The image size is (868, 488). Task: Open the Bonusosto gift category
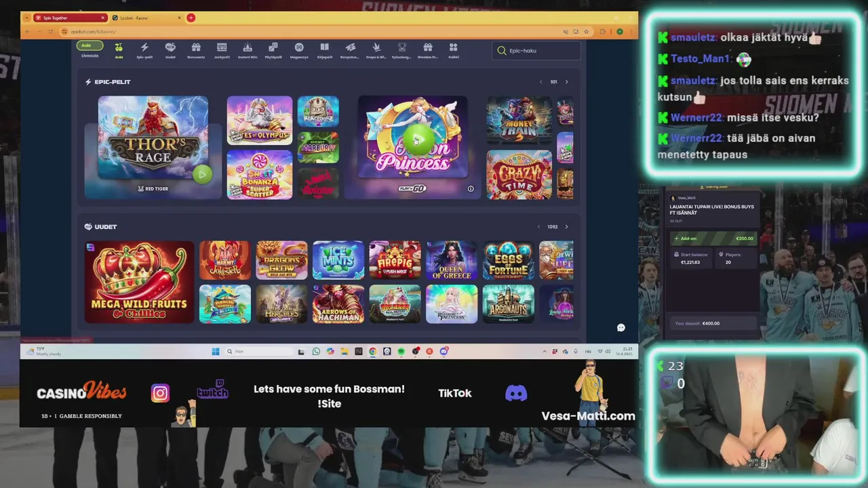point(196,50)
